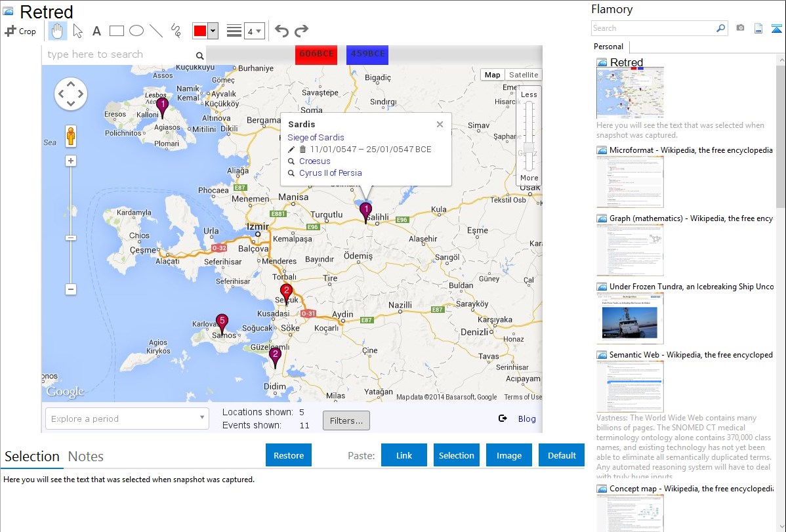Click the Filters button
The width and height of the screenshot is (786, 532).
[x=346, y=420]
